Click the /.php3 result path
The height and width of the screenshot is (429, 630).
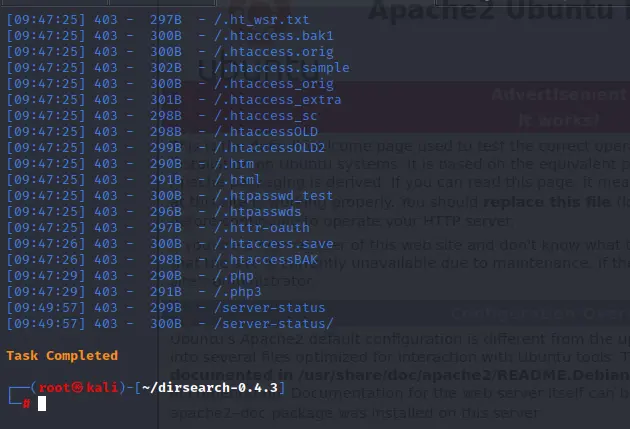(237, 292)
